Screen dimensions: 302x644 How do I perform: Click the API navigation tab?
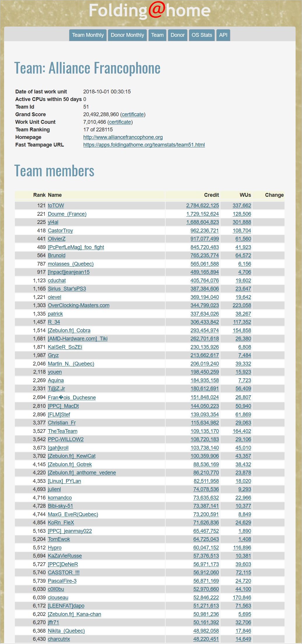pyautogui.click(x=223, y=35)
